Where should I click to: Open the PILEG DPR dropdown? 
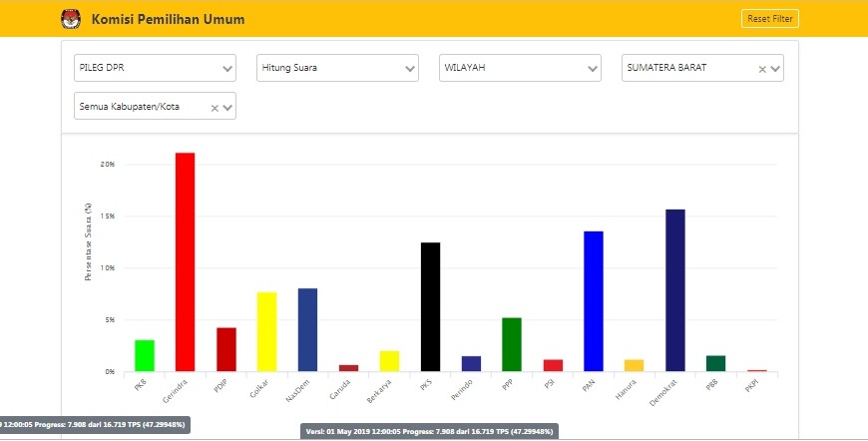click(155, 69)
